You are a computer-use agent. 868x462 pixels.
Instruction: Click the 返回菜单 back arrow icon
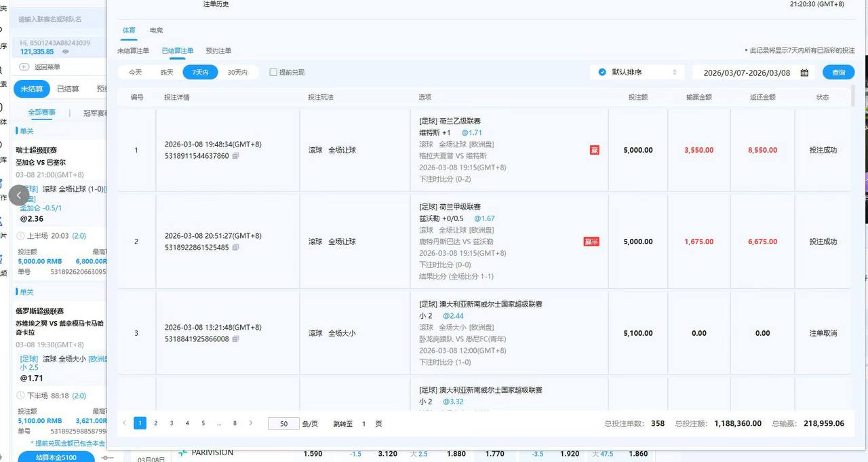[24, 67]
